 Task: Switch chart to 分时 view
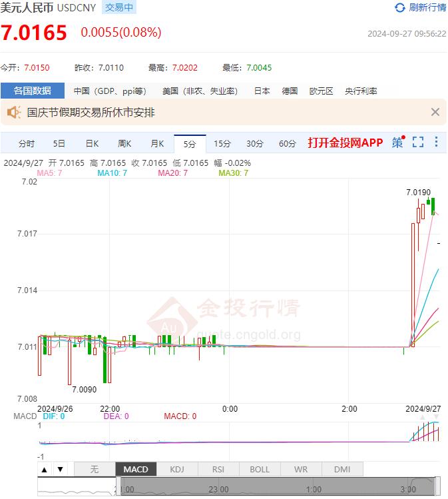(x=27, y=143)
